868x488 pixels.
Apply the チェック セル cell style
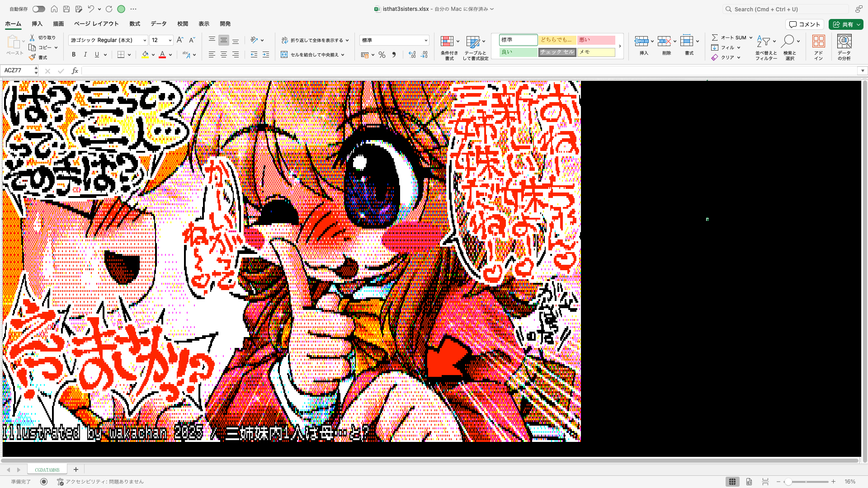pyautogui.click(x=557, y=52)
